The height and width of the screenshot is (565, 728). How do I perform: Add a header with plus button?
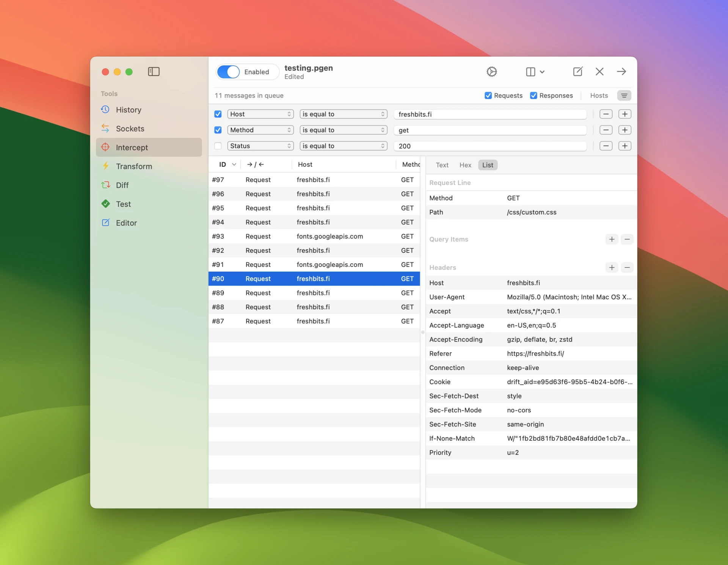[612, 268]
